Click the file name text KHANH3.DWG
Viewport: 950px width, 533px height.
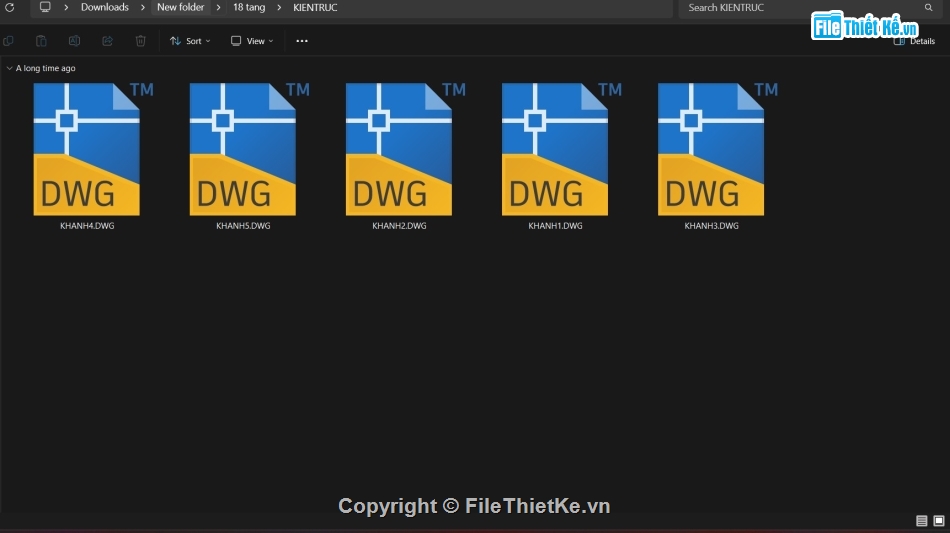point(711,225)
